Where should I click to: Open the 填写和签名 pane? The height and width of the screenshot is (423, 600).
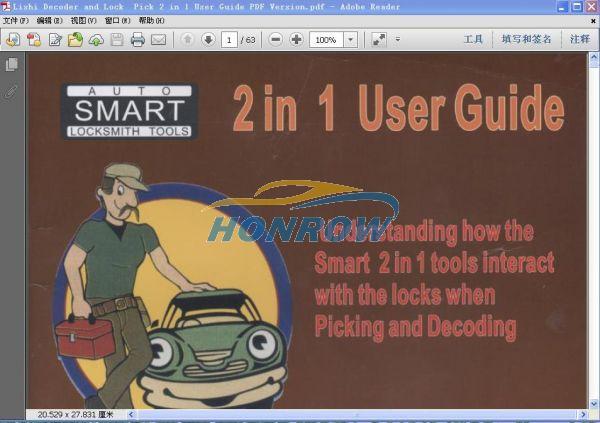[x=527, y=39]
